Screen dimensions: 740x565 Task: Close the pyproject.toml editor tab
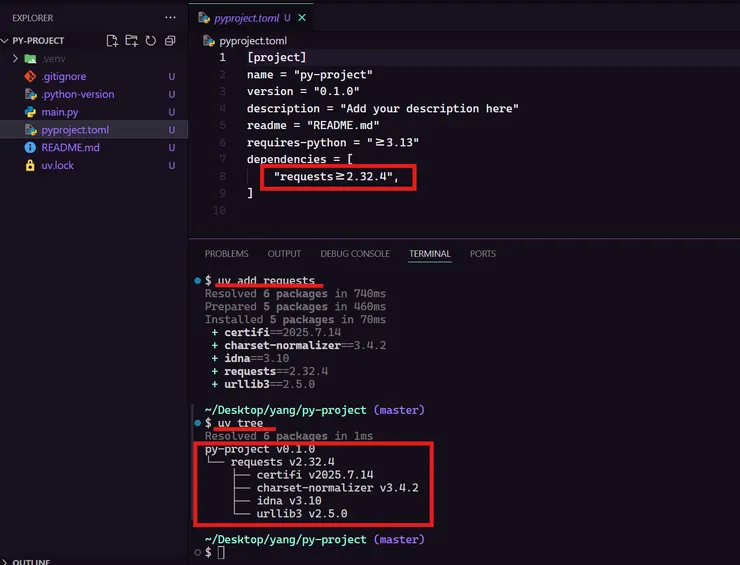[x=302, y=17]
